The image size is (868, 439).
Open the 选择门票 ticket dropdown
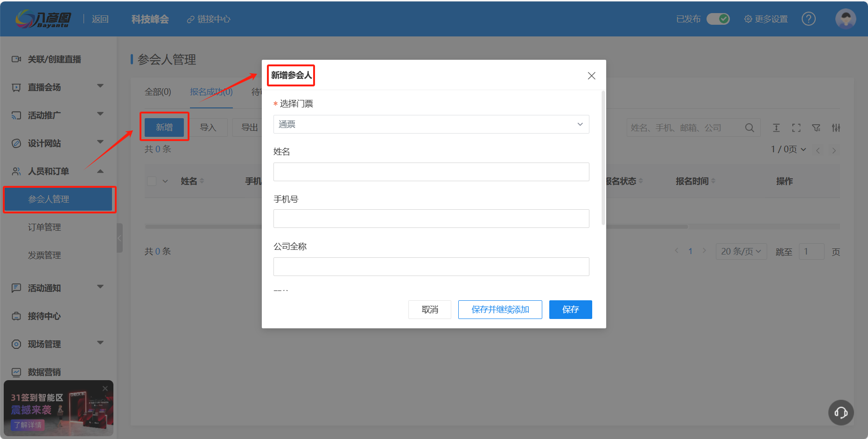(431, 124)
